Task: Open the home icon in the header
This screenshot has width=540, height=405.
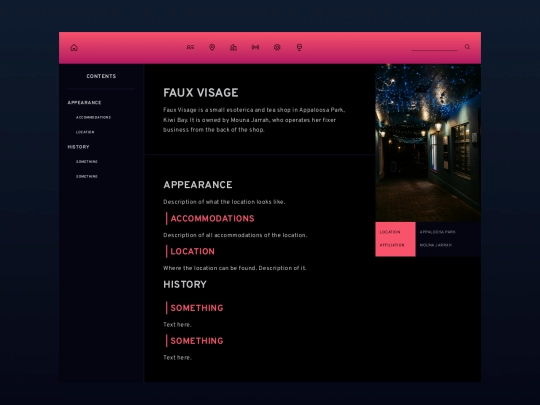Action: point(74,48)
